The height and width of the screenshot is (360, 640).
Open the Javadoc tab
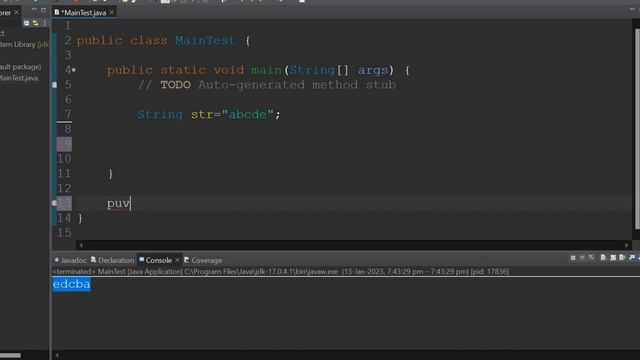[x=70, y=260]
